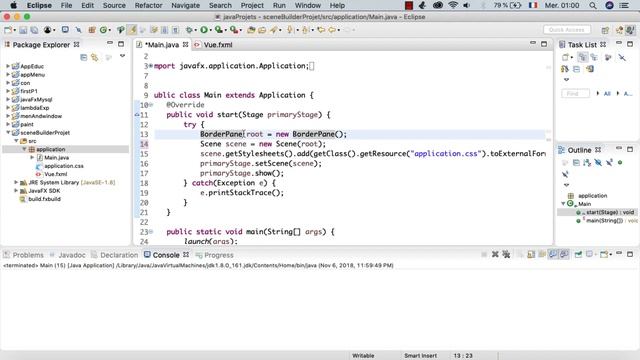
Task: Click the Open Type toolbar icon
Action: (251, 30)
